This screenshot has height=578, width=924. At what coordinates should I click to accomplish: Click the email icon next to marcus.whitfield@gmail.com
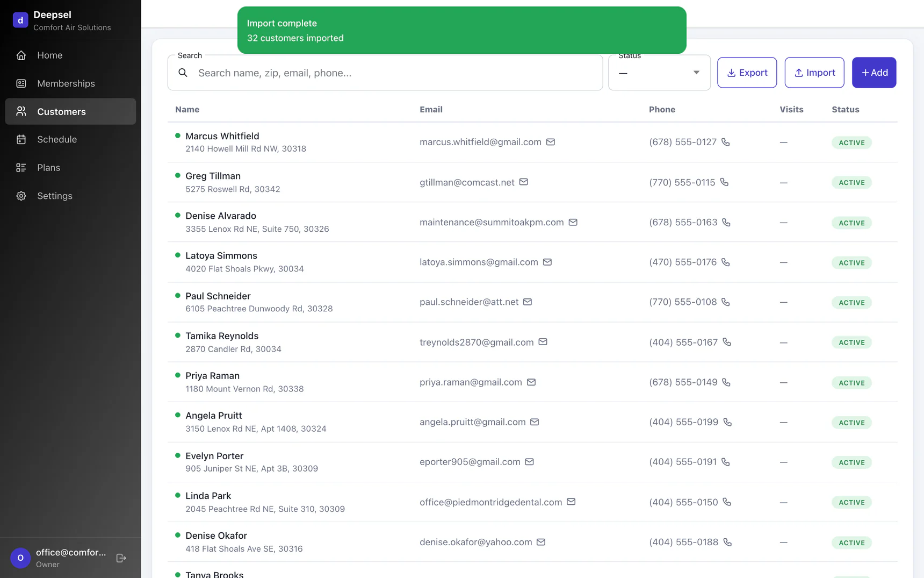pos(550,142)
